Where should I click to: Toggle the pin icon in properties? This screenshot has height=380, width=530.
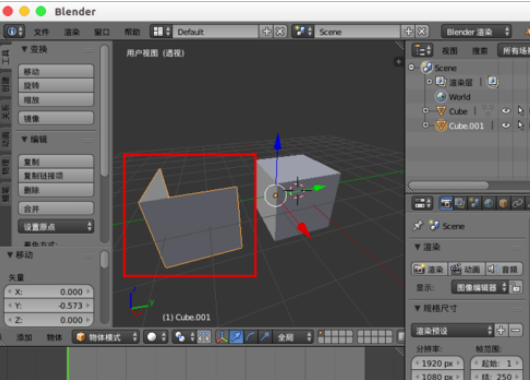click(418, 225)
